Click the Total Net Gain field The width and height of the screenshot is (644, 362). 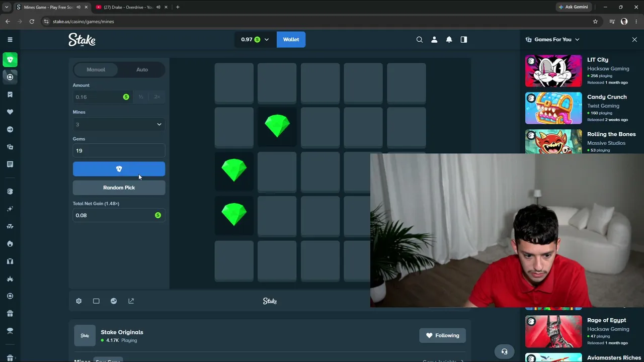119,215
